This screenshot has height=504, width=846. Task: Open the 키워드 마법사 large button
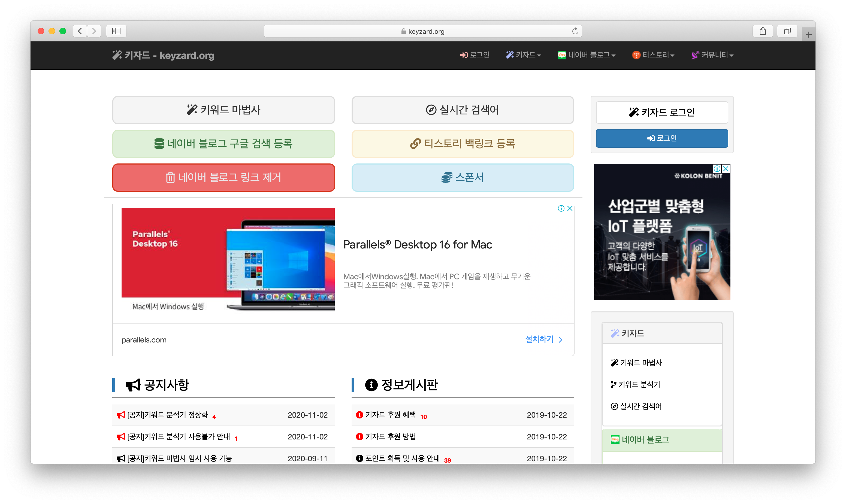(x=223, y=110)
